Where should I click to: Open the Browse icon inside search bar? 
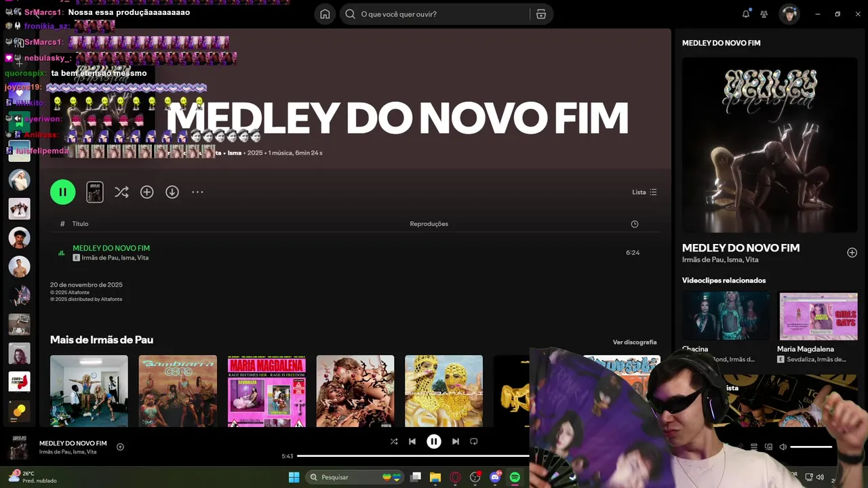coord(541,14)
